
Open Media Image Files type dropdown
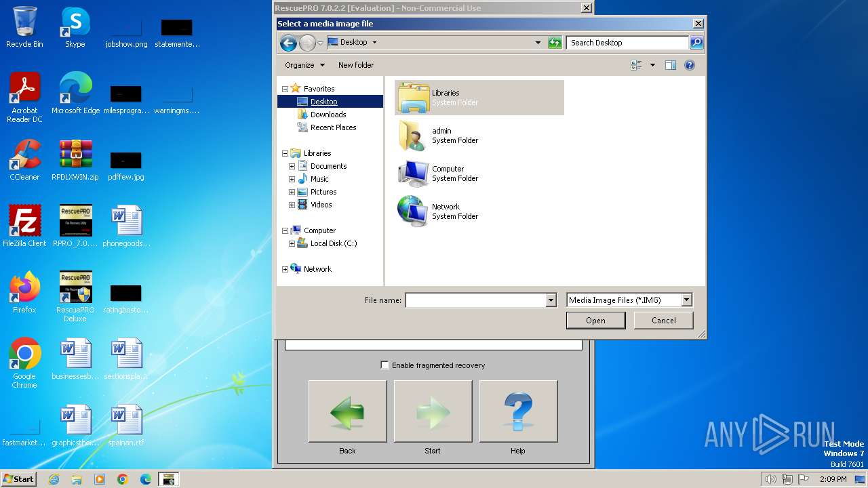(x=686, y=300)
